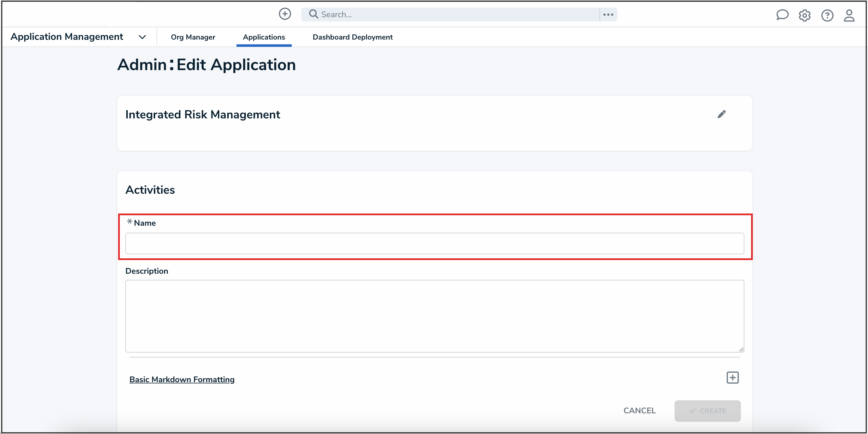Go to the Dashboard Deployment tab
868x434 pixels.
pyautogui.click(x=353, y=37)
